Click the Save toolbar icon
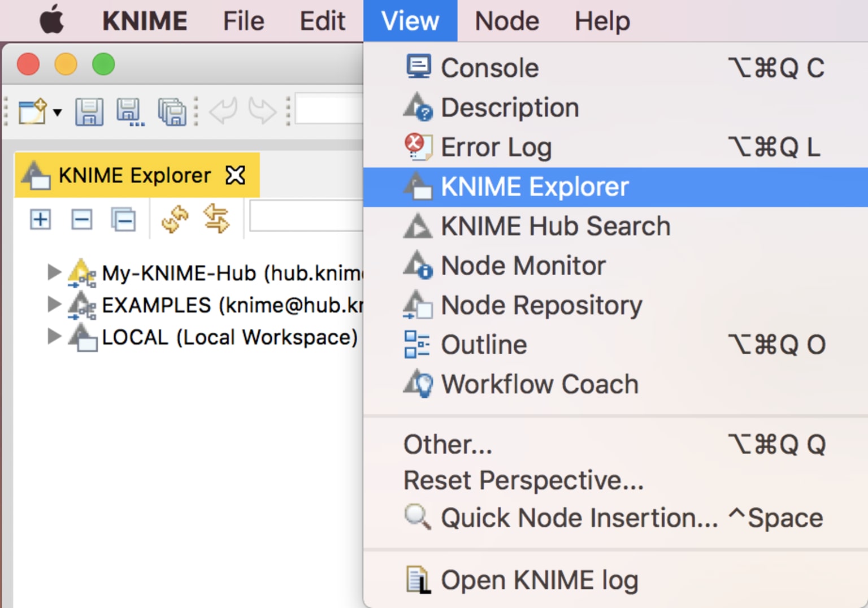The image size is (868, 608). coord(89,111)
